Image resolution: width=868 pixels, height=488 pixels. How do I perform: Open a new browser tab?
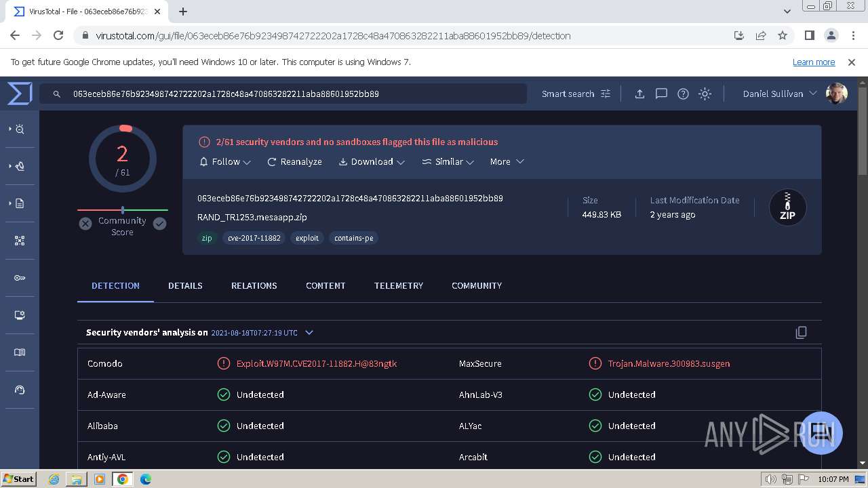point(183,12)
